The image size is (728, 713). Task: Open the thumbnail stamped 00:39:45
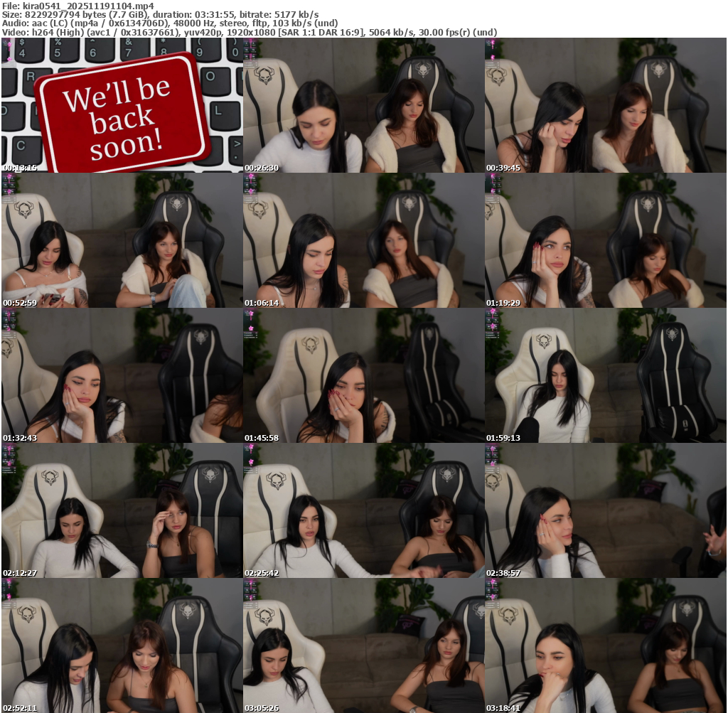[606, 105]
